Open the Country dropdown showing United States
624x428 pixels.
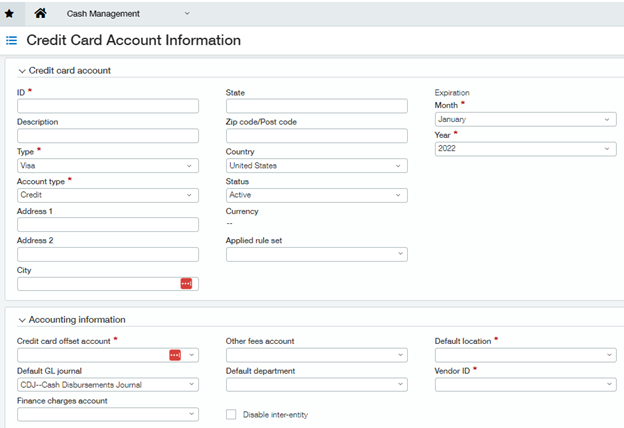317,166
